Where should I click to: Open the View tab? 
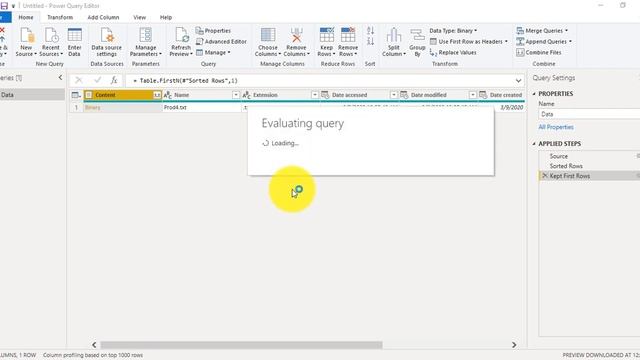[139, 18]
